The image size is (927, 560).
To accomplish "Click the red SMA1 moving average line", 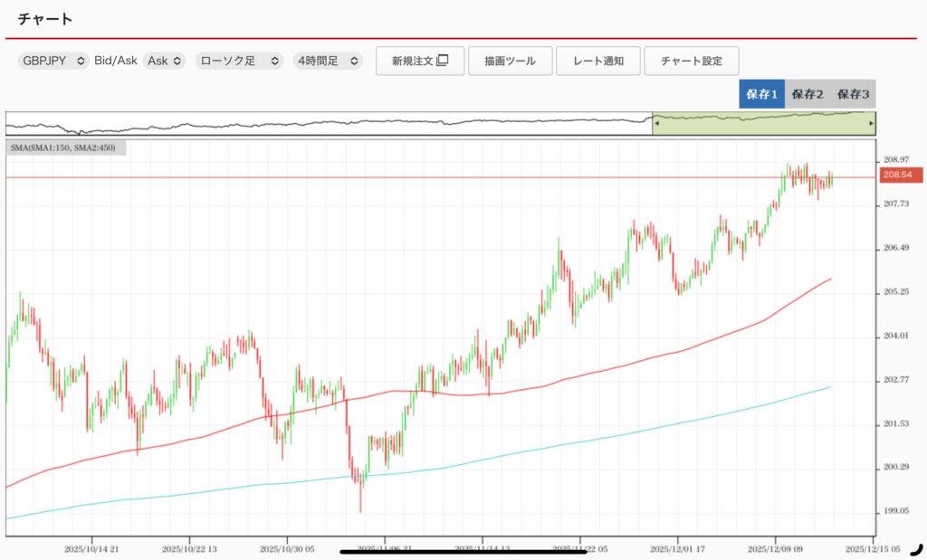I will pos(634,362).
